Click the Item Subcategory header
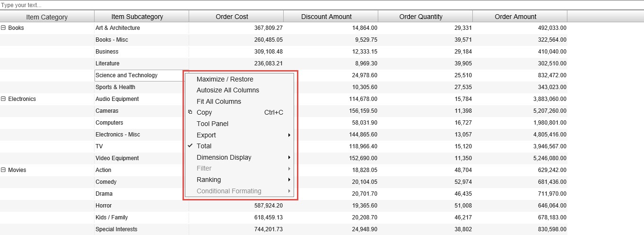This screenshot has width=644, height=235. tap(137, 17)
